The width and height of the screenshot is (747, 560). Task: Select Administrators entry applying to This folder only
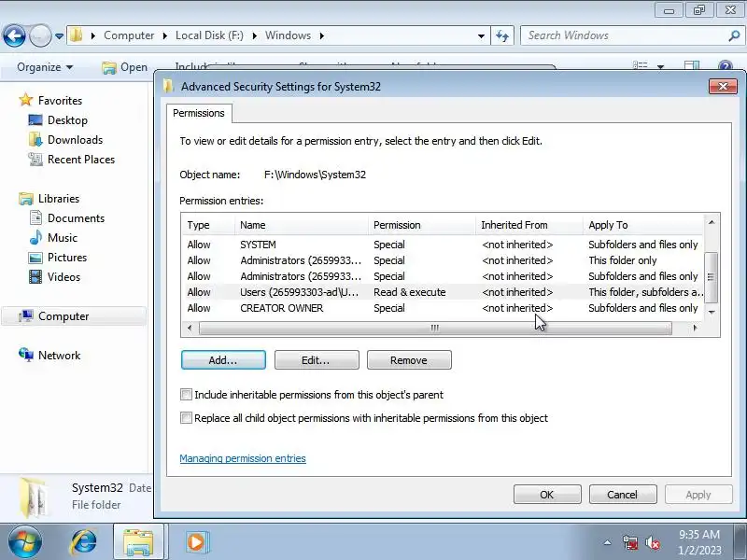pyautogui.click(x=443, y=260)
